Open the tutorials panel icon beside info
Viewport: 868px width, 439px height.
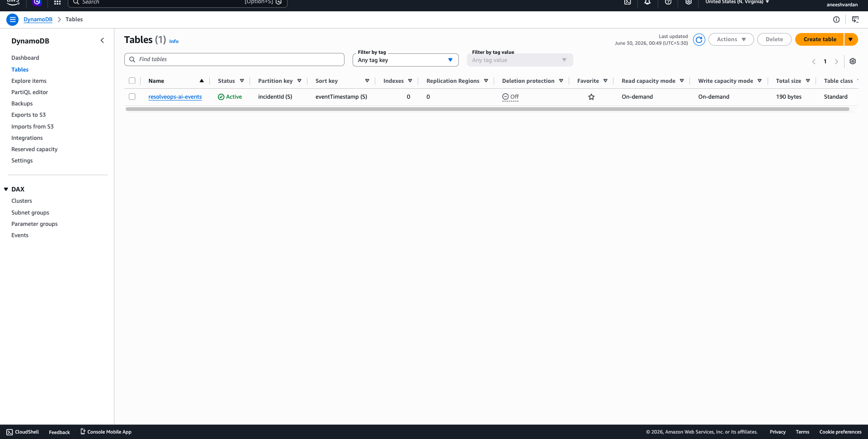(855, 19)
